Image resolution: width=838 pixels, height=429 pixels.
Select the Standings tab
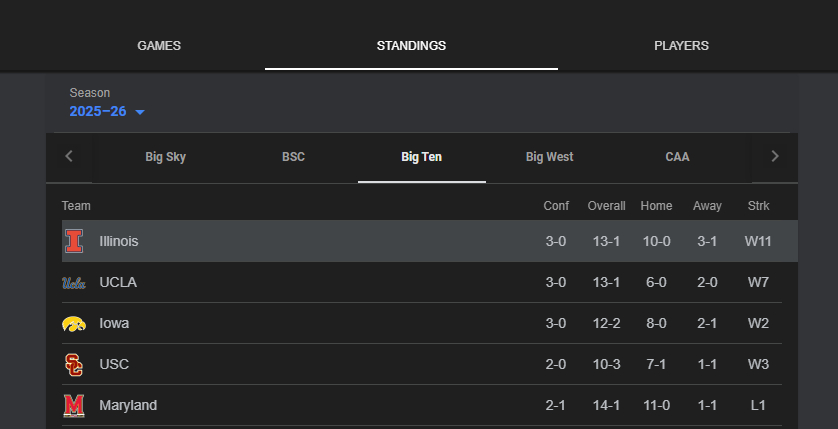point(411,46)
